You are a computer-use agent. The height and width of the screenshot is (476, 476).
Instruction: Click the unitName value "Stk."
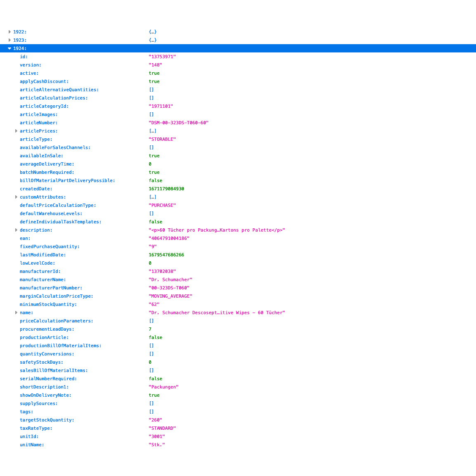156,445
